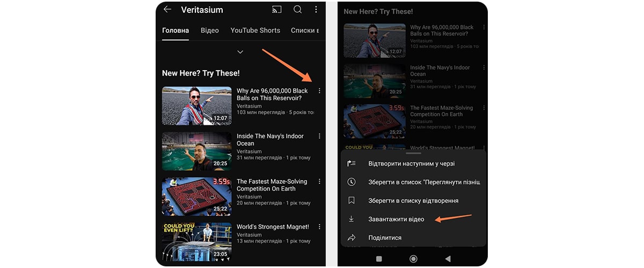Image resolution: width=644 pixels, height=268 pixels.
Task: Tap the Android home circle button
Action: (413, 258)
